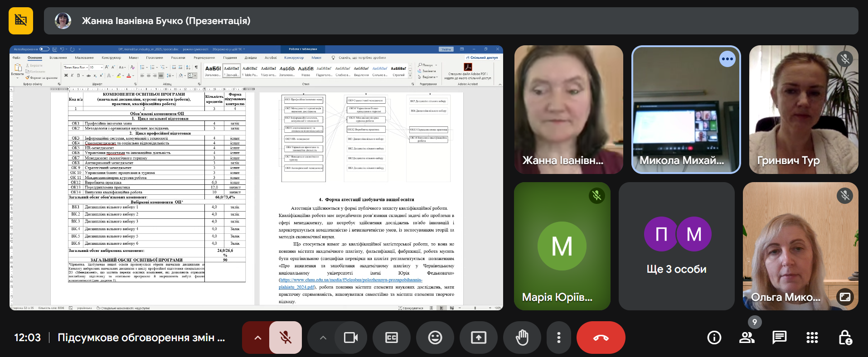Justify the paragraph text

coord(161,76)
